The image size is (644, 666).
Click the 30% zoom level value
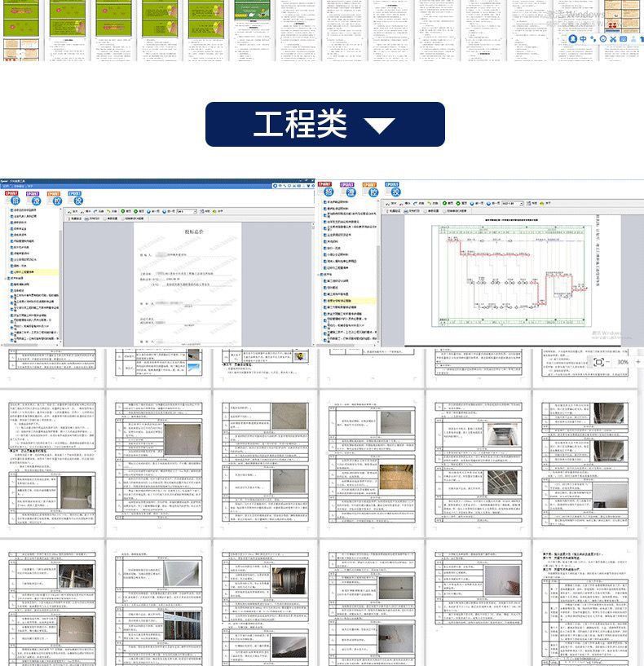(623, 362)
